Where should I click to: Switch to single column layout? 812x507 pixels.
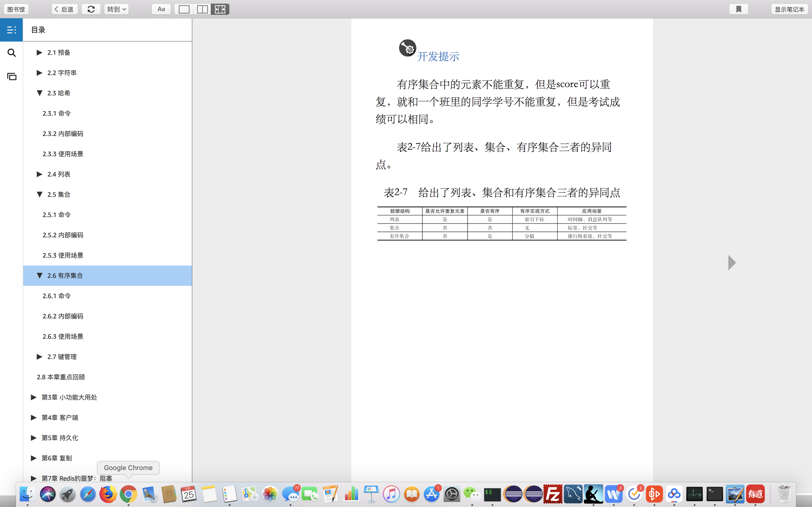184,9
